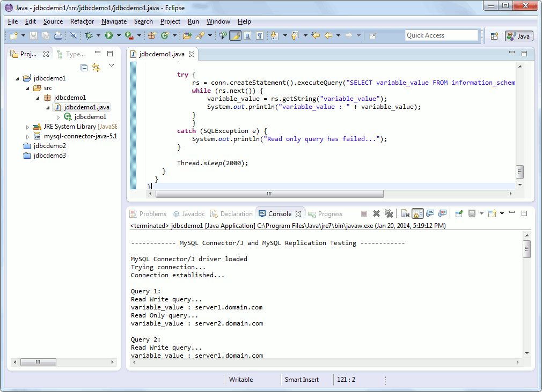Click the Save All toolbar icon
The image size is (542, 392).
[46, 35]
